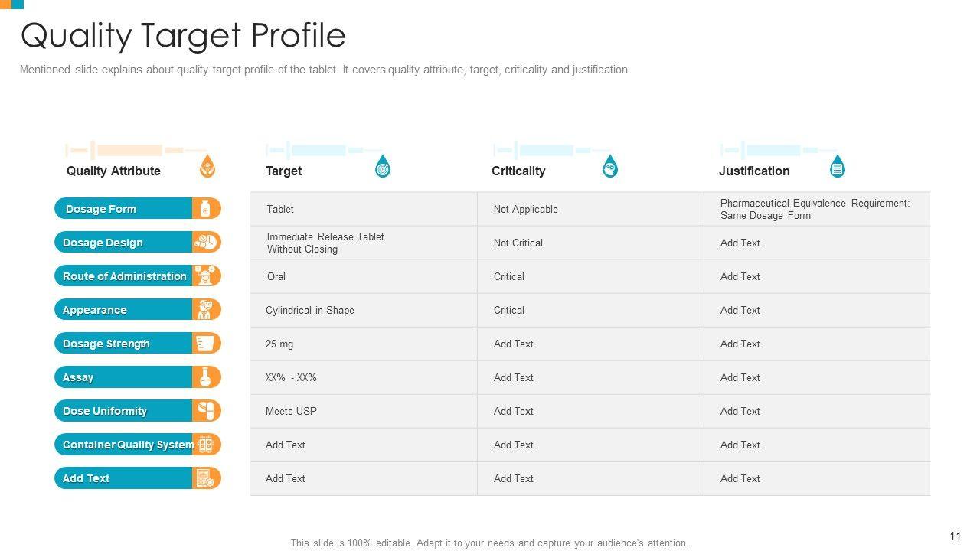Viewport: 980px width, 551px height.
Task: Click the Route of Administration icon
Action: [205, 275]
